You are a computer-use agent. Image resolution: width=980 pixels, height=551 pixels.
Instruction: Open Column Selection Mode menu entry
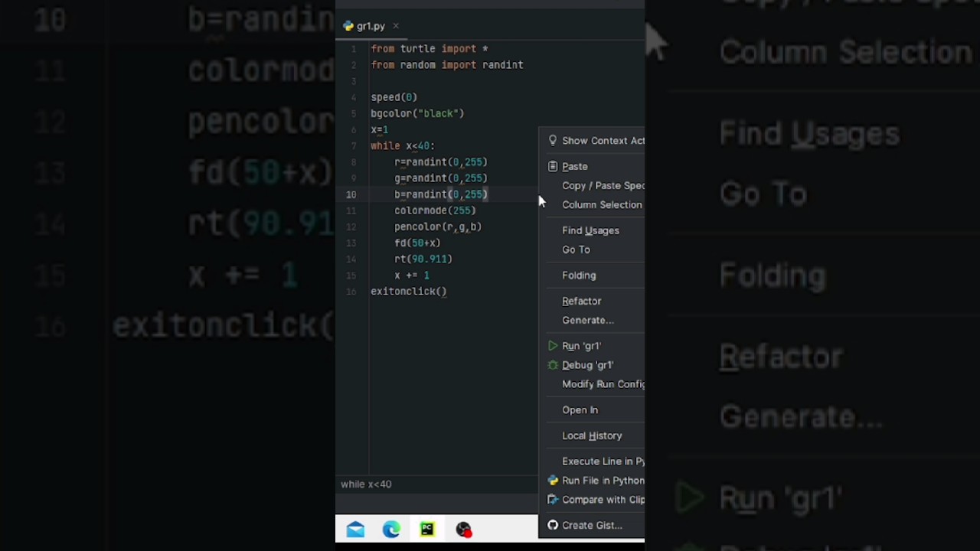[x=602, y=205]
